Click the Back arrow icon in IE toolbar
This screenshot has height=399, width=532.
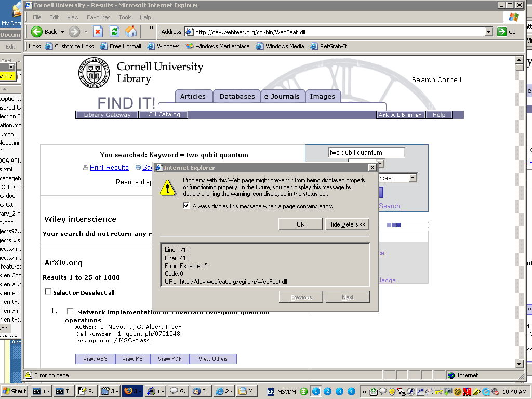[x=37, y=32]
